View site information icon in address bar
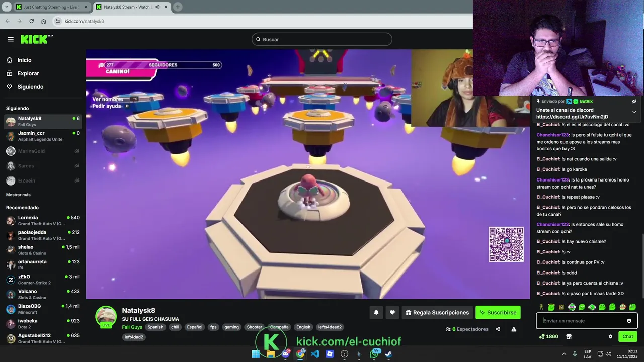 coord(58,21)
